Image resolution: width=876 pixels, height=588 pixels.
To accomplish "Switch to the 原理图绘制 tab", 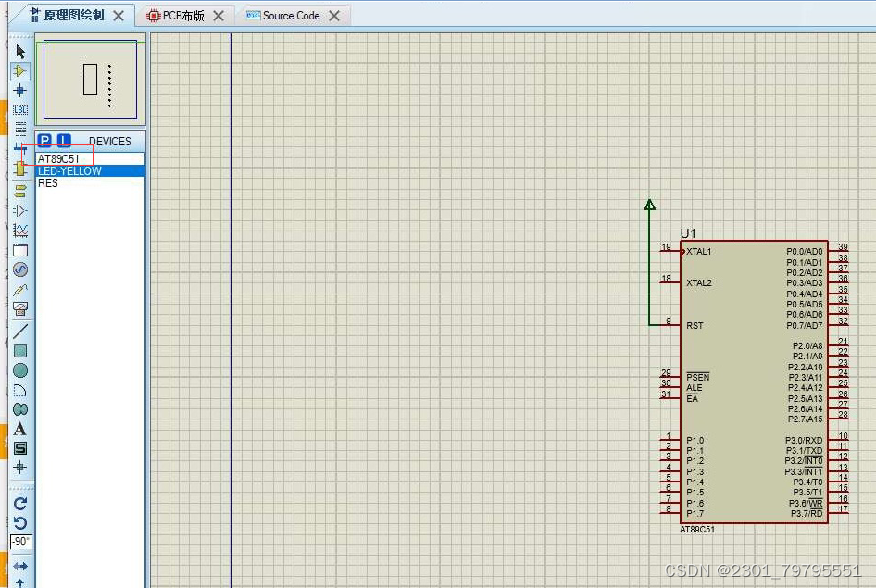I will 72,15.
